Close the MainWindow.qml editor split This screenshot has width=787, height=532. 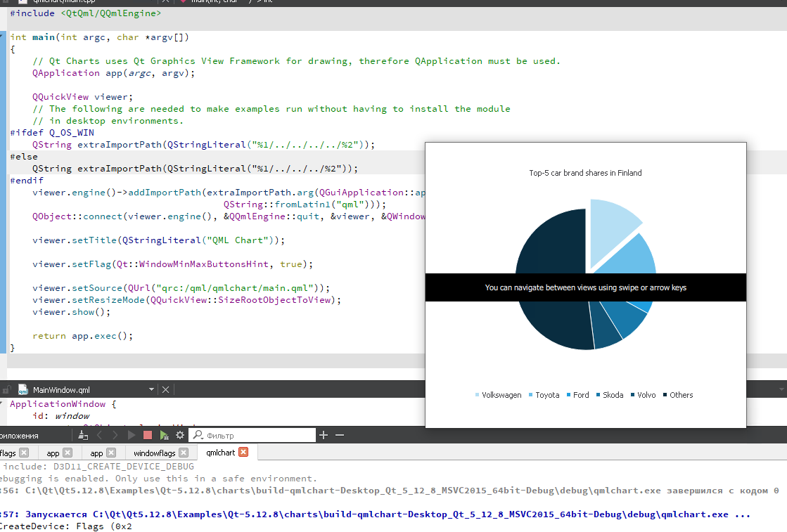coord(166,389)
